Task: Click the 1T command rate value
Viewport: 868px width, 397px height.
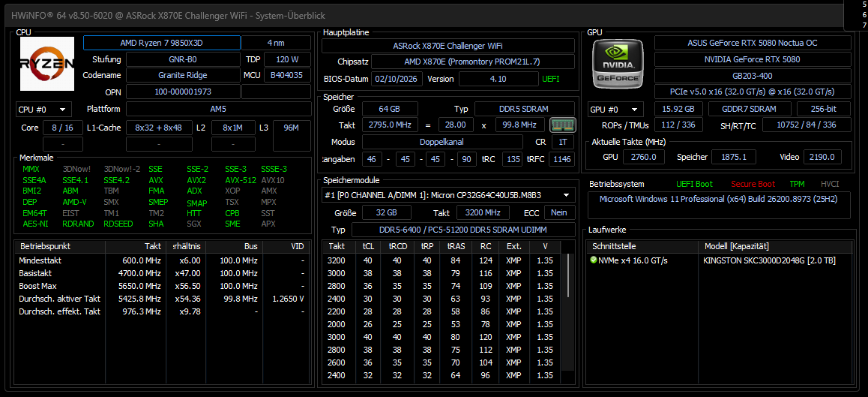Action: click(x=563, y=142)
